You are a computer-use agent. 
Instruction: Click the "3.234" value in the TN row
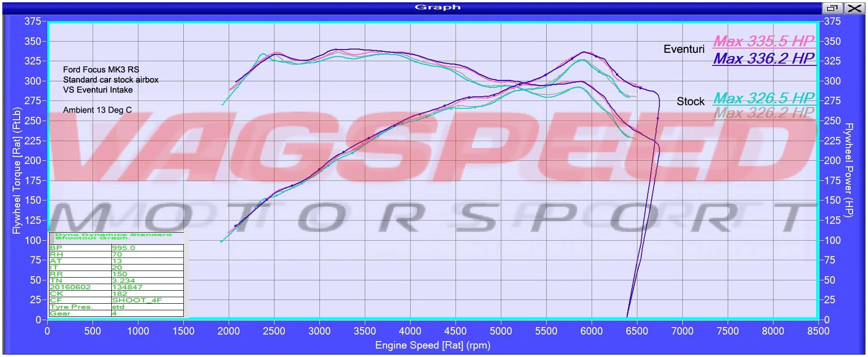tap(123, 281)
